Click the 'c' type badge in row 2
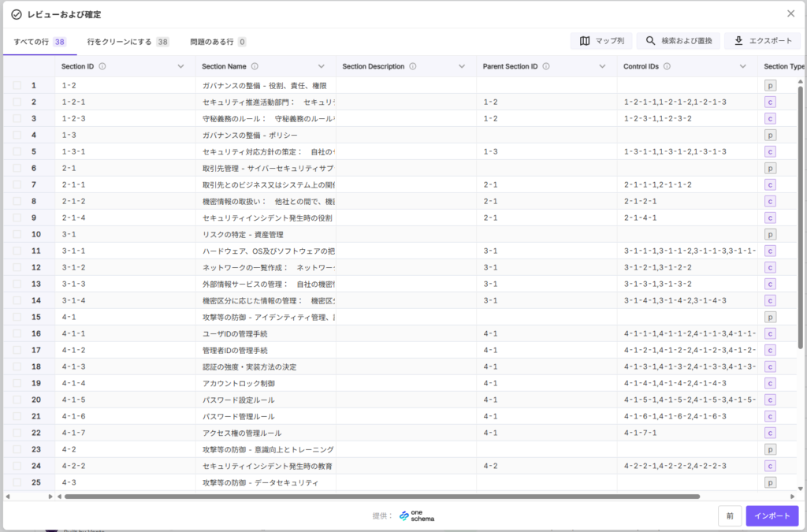 click(770, 102)
